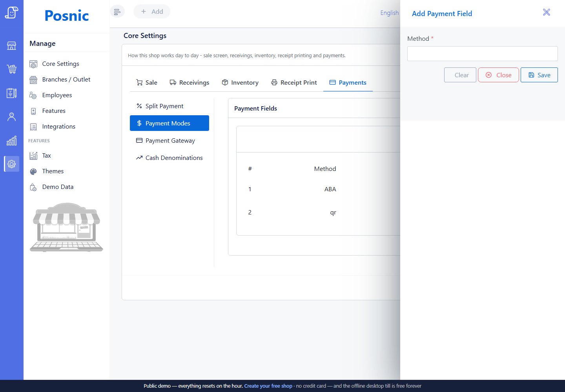Open Features menu item
This screenshot has height=392, width=565.
(x=54, y=111)
